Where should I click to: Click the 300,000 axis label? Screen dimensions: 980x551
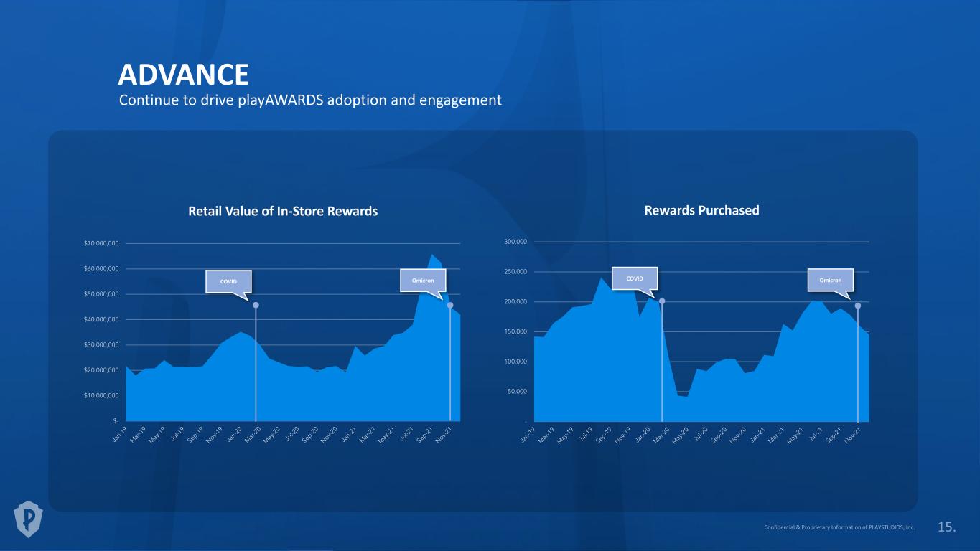tap(515, 242)
